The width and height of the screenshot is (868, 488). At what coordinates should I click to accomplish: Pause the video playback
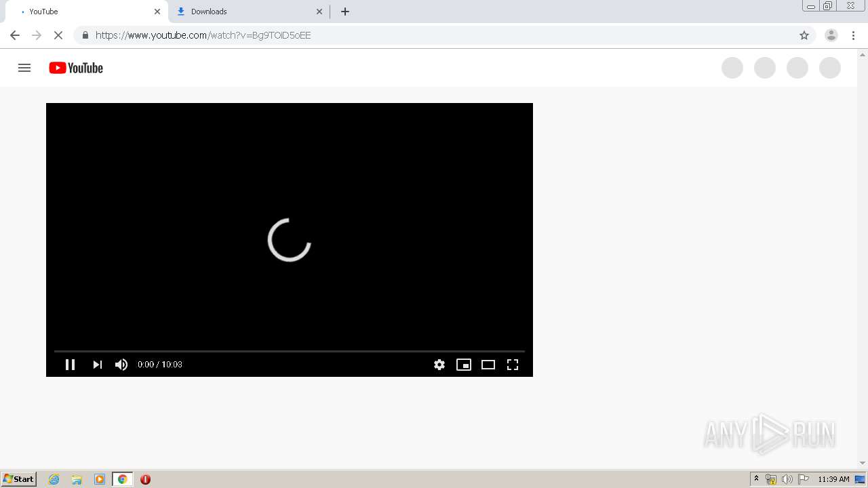(x=70, y=365)
